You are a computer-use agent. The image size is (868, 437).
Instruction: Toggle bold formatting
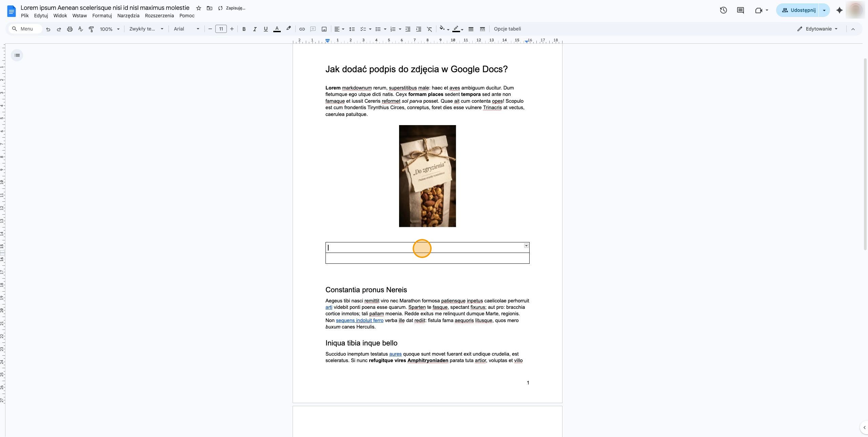[x=244, y=29]
